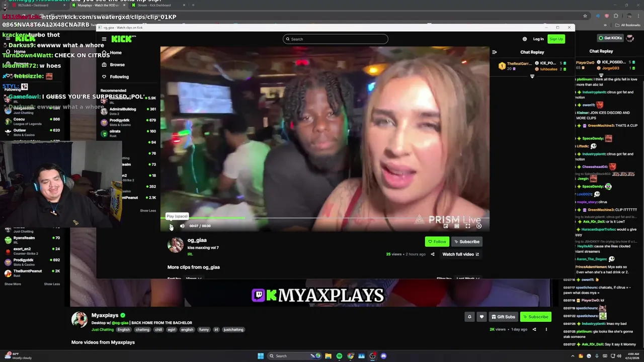Click Show Less in background Kick sidebar
Viewport: 644px width, 362px height.
pyautogui.click(x=52, y=284)
